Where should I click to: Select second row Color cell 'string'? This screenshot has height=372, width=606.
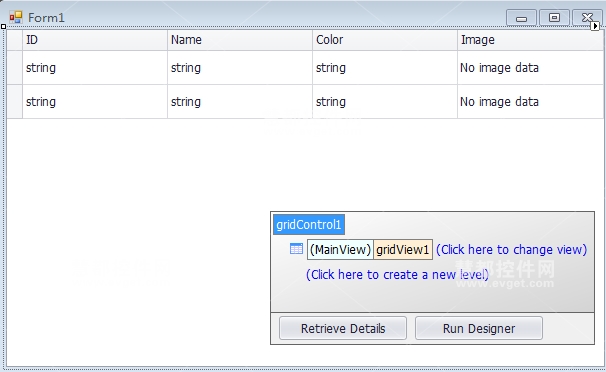click(385, 102)
